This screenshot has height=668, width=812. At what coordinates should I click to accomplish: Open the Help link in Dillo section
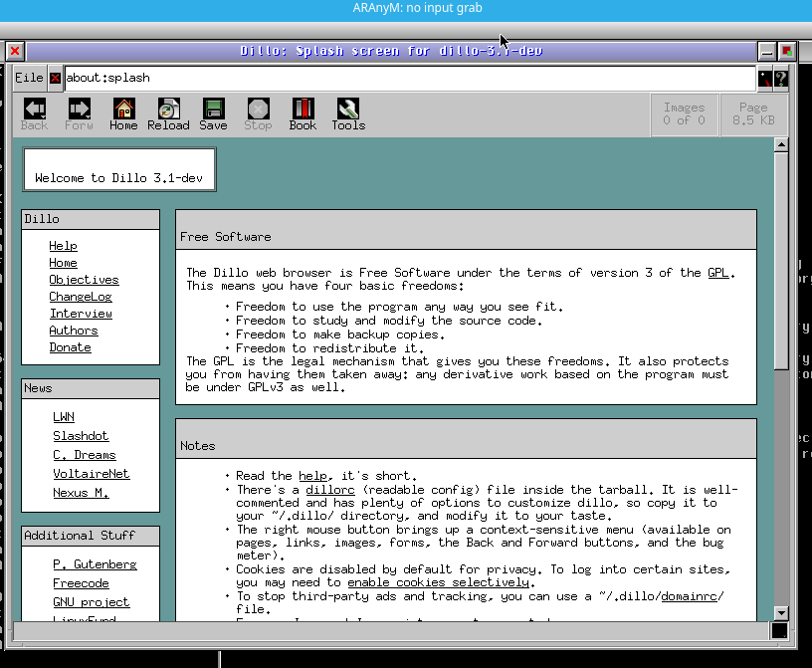pos(63,246)
